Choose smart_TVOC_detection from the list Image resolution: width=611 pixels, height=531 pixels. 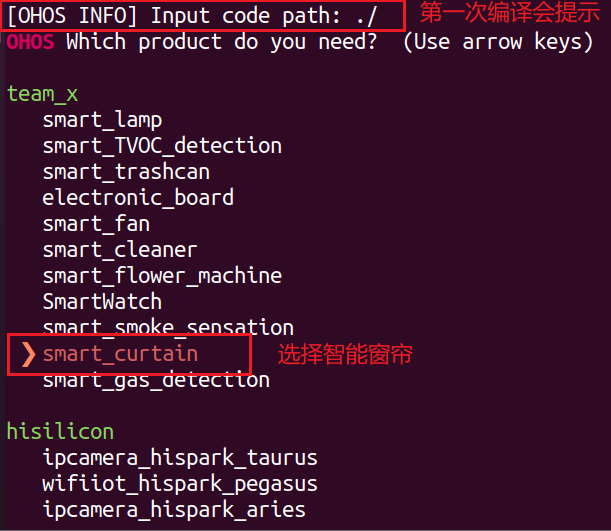click(162, 146)
